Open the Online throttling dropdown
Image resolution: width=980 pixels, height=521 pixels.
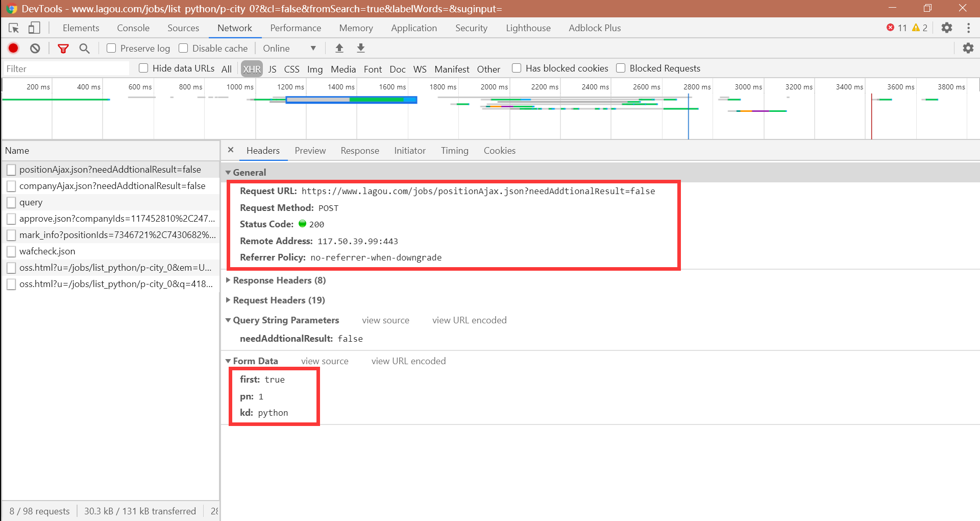coord(289,49)
